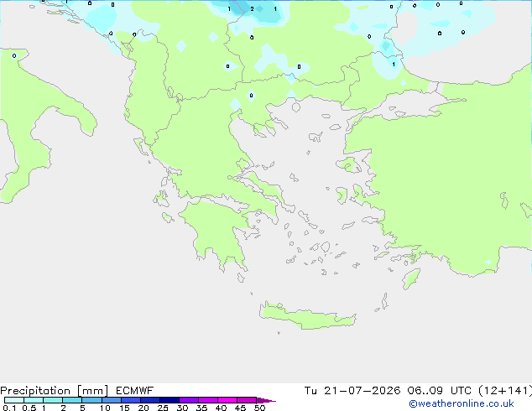Click the '2' precipitation value on the map
This screenshot has width=532, height=411.
[x=252, y=9]
